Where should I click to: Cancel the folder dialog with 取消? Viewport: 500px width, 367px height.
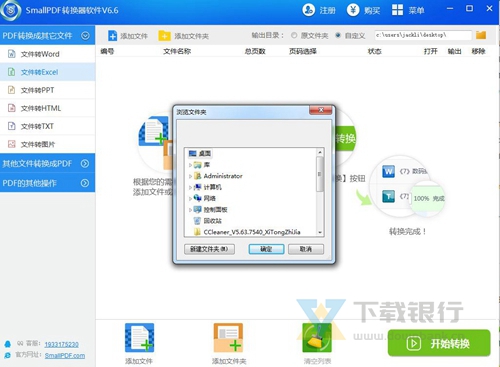pyautogui.click(x=306, y=249)
